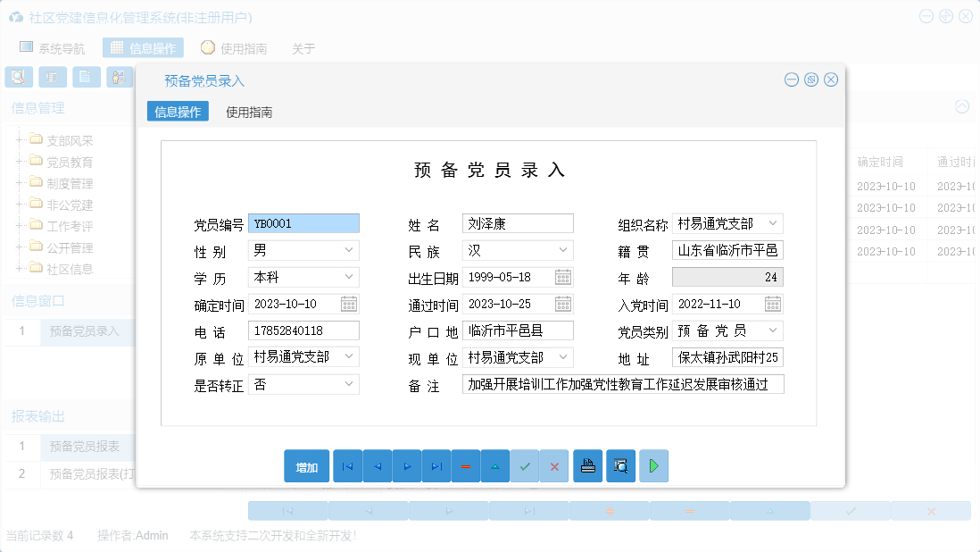
Task: Cancel editing with the red X icon
Action: click(x=554, y=465)
